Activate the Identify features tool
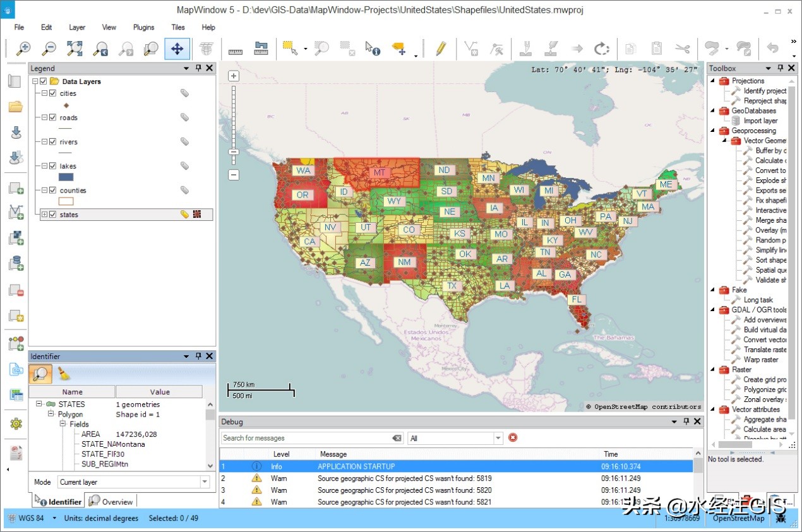Viewport: 802px width, 532px height. point(373,48)
